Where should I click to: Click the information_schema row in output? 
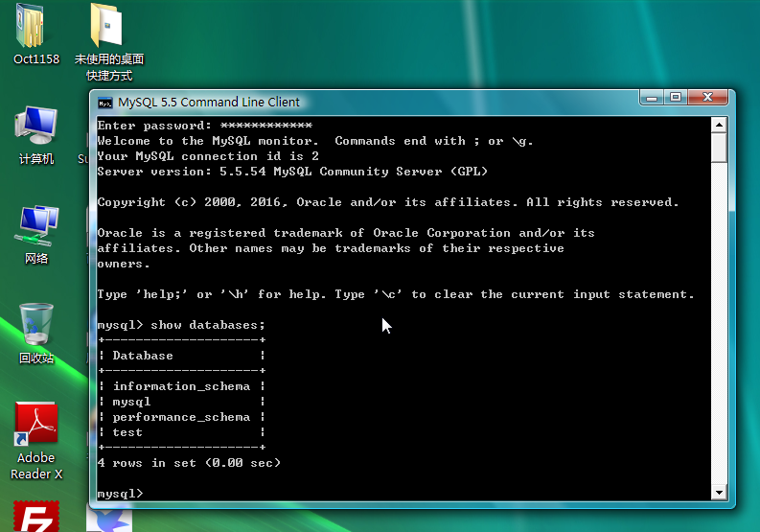181,386
